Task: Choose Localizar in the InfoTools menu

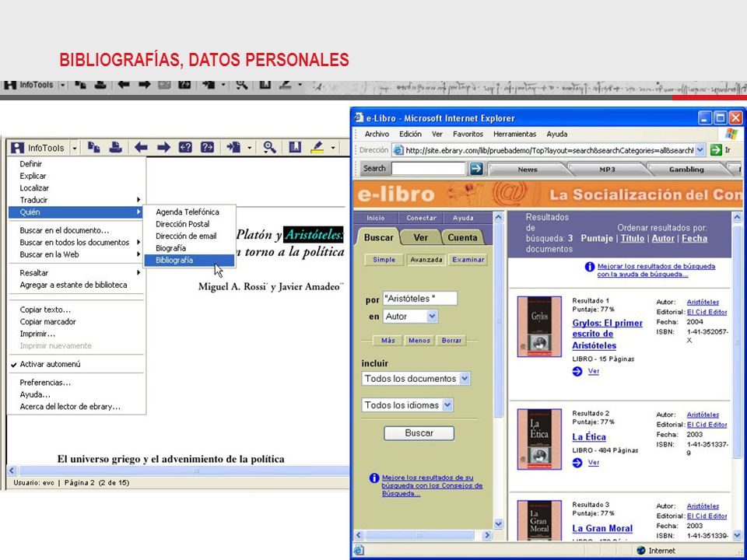Action: tap(34, 187)
